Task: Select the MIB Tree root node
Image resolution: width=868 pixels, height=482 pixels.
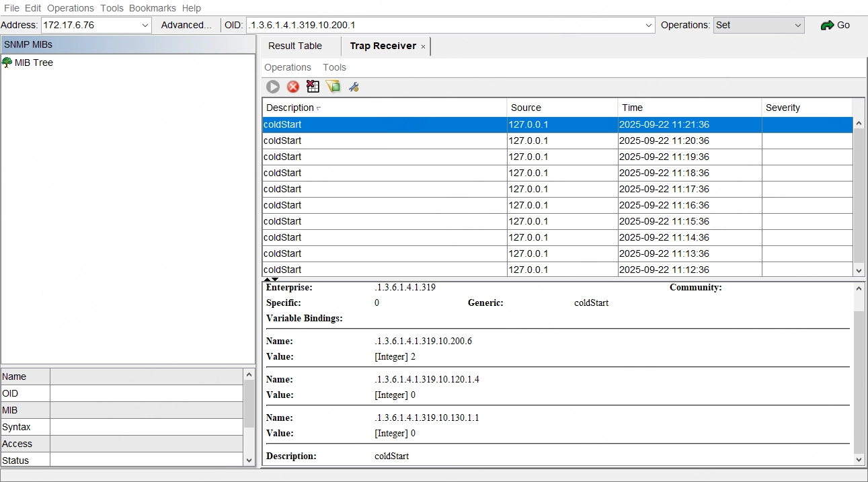Action: 34,63
